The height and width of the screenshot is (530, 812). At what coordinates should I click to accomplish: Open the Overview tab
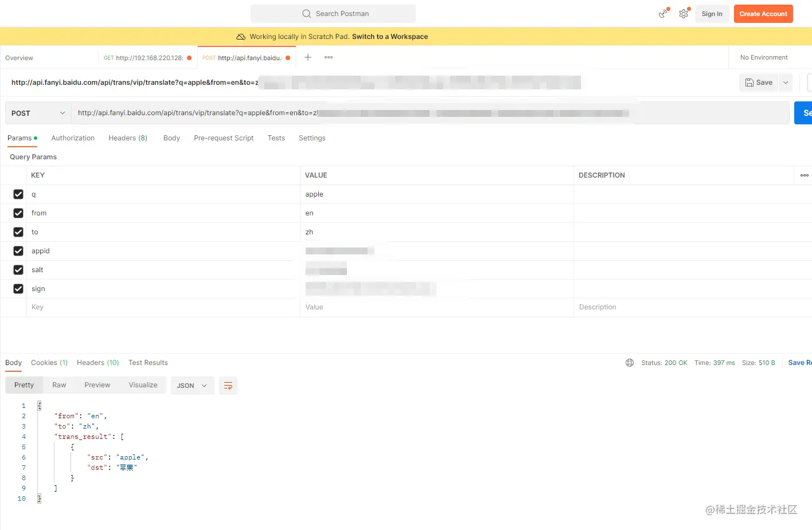(19, 58)
